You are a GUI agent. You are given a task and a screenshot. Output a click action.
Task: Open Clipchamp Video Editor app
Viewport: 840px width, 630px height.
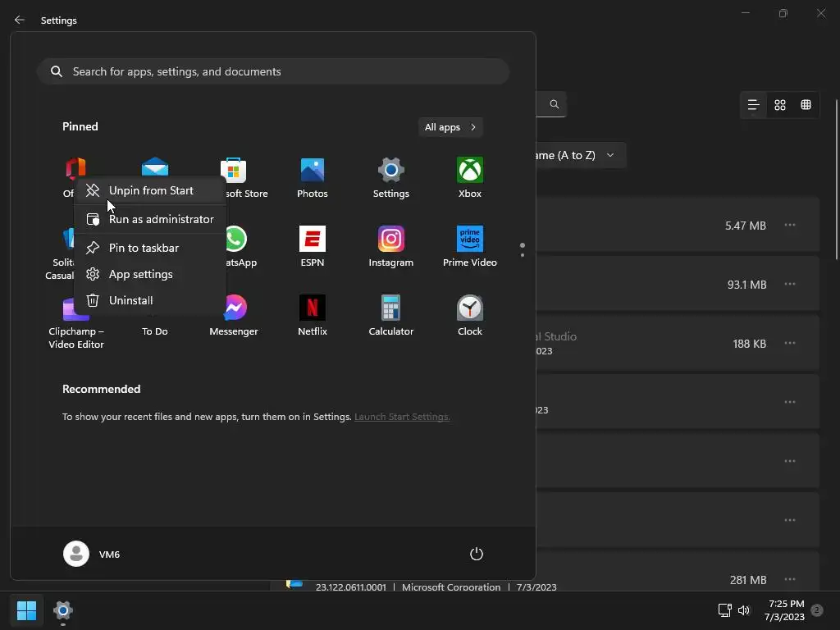[x=76, y=322]
